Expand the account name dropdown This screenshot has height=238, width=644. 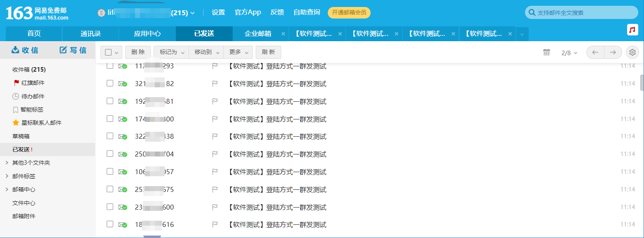pyautogui.click(x=193, y=12)
